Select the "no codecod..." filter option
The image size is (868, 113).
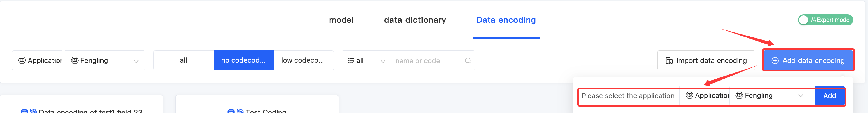243,60
